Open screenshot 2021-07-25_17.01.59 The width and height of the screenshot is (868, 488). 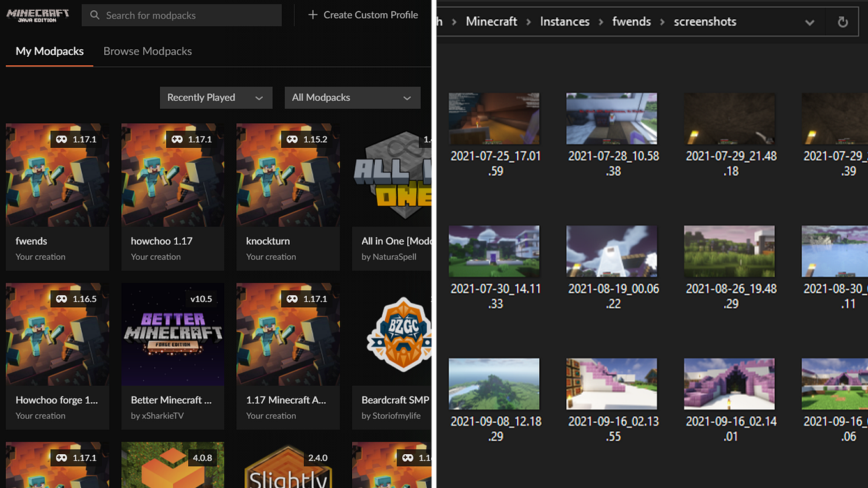pos(494,118)
